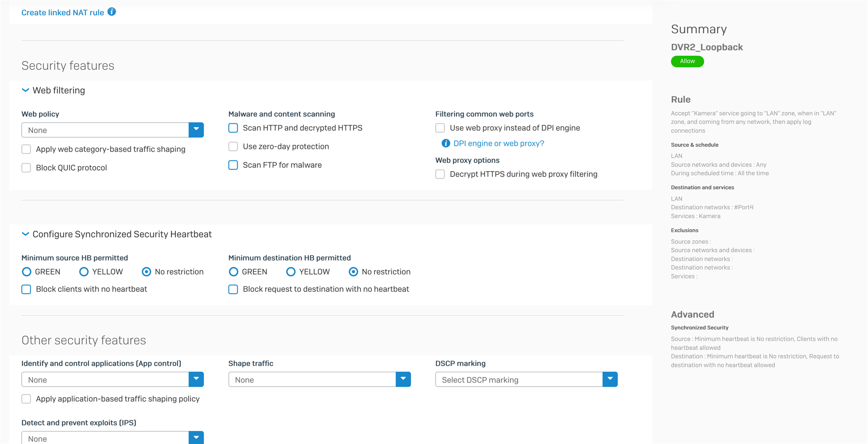Click the Other security features heading
This screenshot has height=444, width=868.
[x=83, y=340]
